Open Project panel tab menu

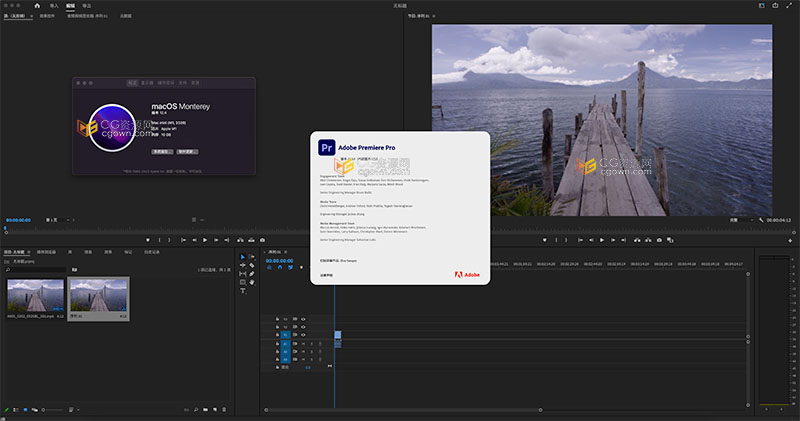coord(29,252)
